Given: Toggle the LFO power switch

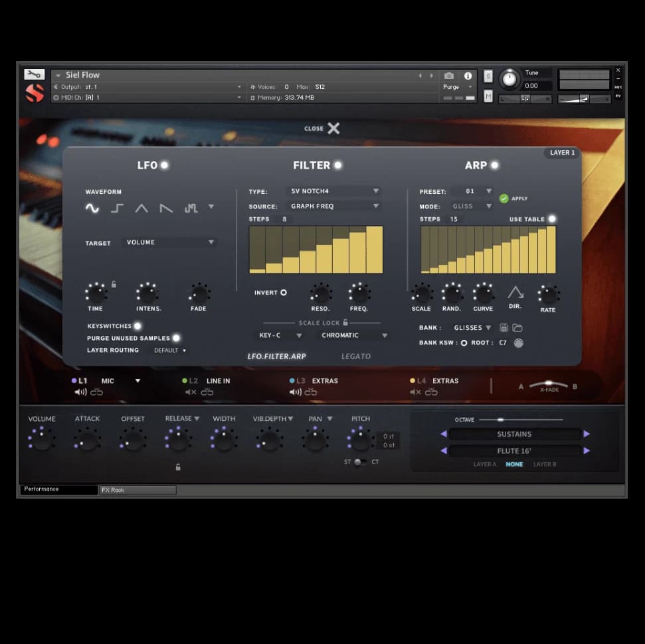Looking at the screenshot, I should 164,165.
